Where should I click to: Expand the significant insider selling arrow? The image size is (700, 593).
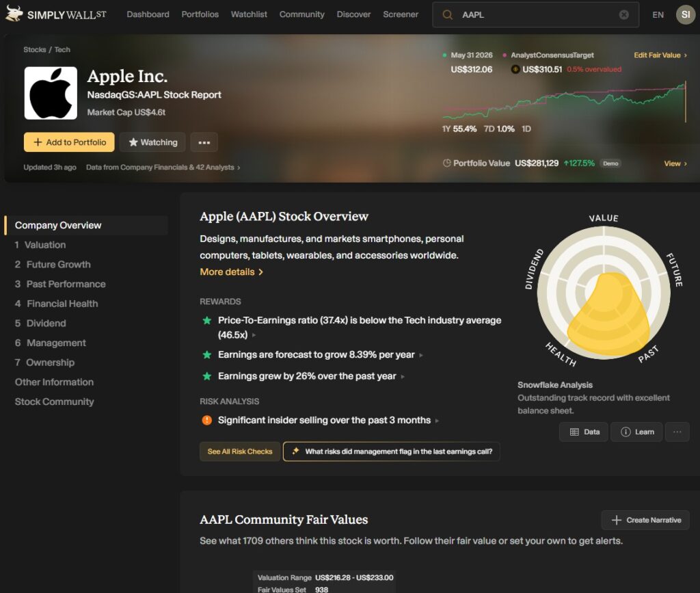coord(437,421)
